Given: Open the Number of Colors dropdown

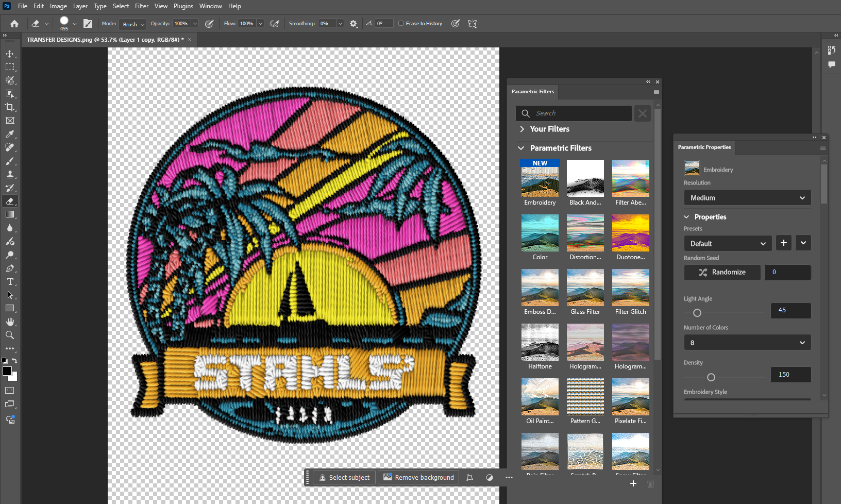Looking at the screenshot, I should pos(747,343).
